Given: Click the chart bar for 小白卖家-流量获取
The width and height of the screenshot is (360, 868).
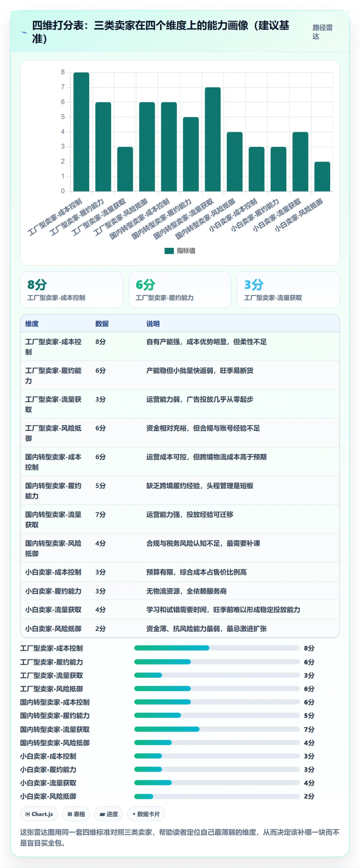Looking at the screenshot, I should (x=300, y=161).
